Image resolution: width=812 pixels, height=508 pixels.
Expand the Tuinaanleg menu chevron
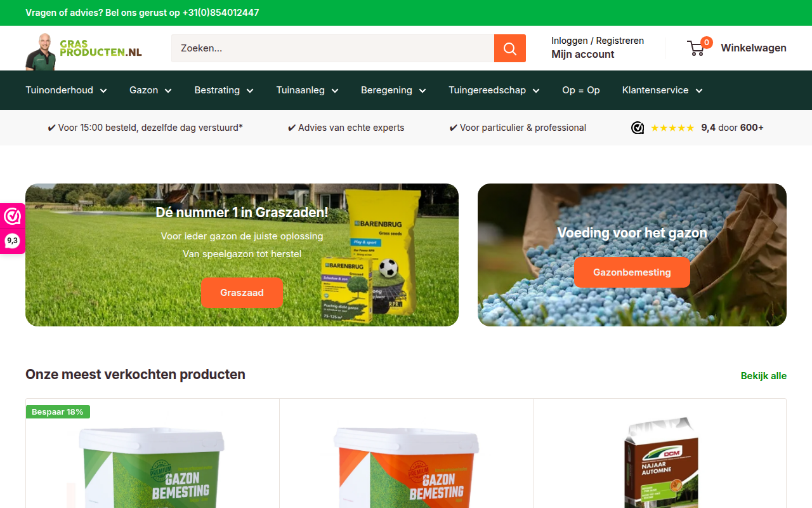[x=335, y=91]
